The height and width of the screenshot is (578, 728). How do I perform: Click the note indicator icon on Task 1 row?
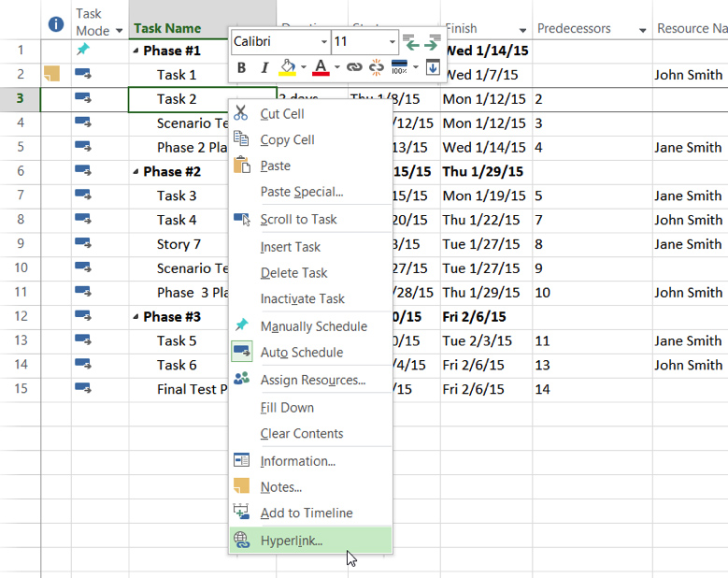[52, 74]
